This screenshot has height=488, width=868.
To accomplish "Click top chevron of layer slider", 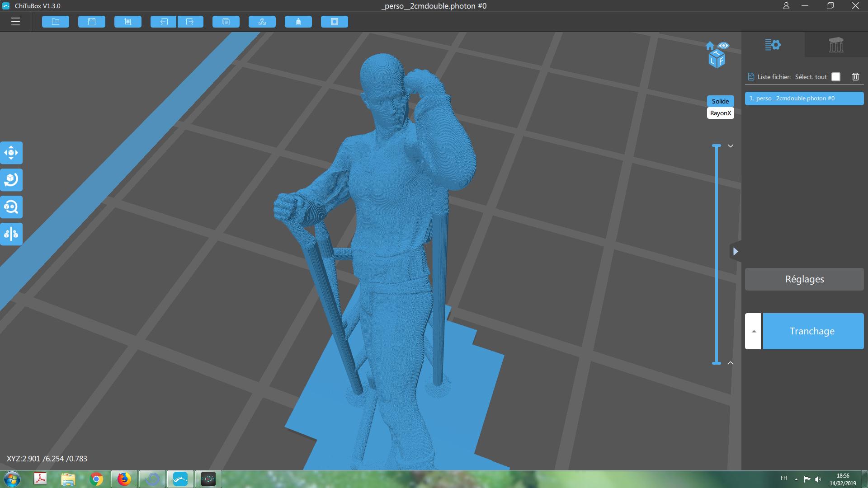I will click(x=730, y=146).
